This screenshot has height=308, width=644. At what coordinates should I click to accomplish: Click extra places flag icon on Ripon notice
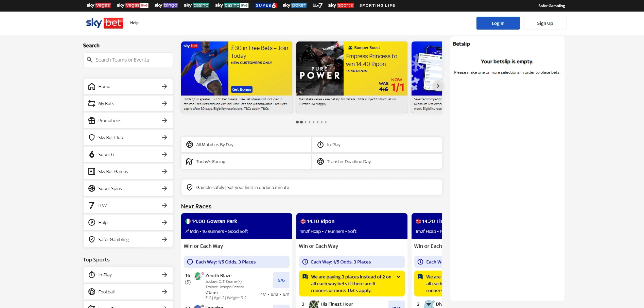(305, 277)
